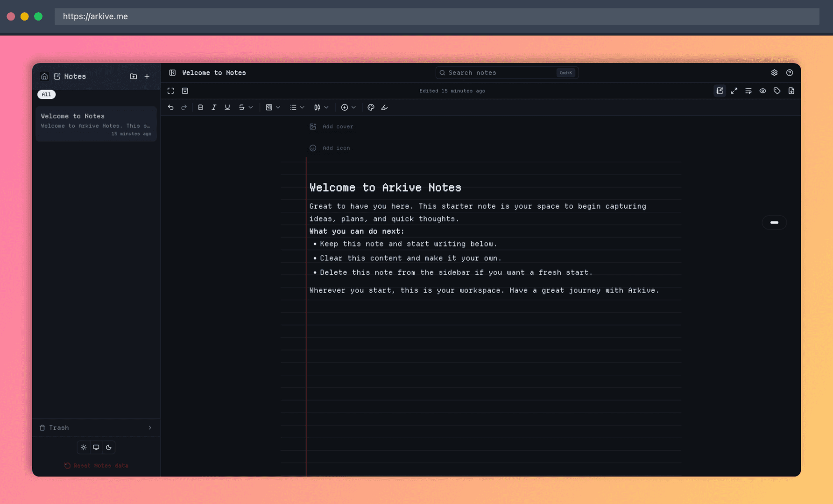833x504 pixels.
Task: Expand the note to fullscreen view
Action: (x=734, y=91)
